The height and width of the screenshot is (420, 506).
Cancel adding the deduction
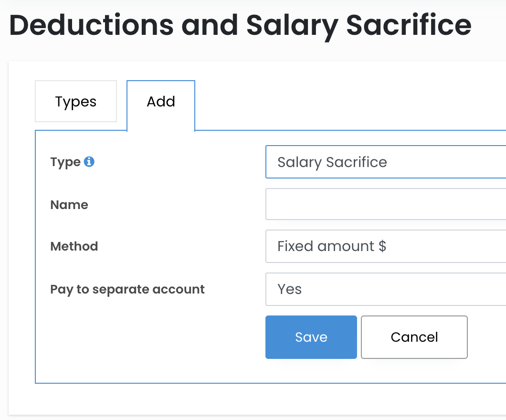point(414,337)
